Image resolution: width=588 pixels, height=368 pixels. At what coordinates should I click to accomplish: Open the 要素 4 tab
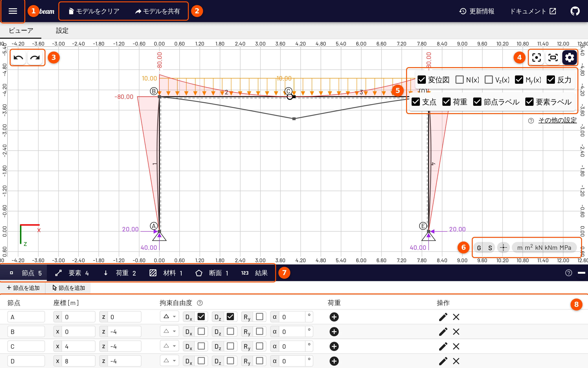coord(72,273)
